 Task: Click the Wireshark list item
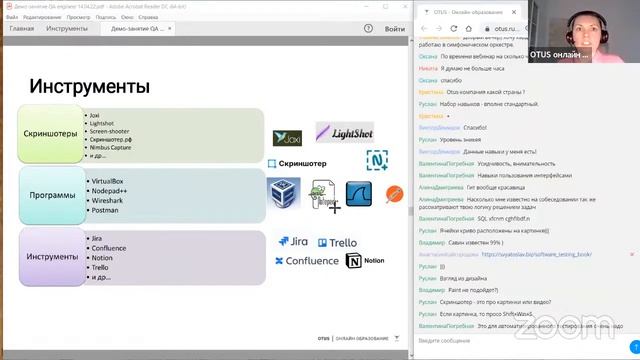coord(107,200)
